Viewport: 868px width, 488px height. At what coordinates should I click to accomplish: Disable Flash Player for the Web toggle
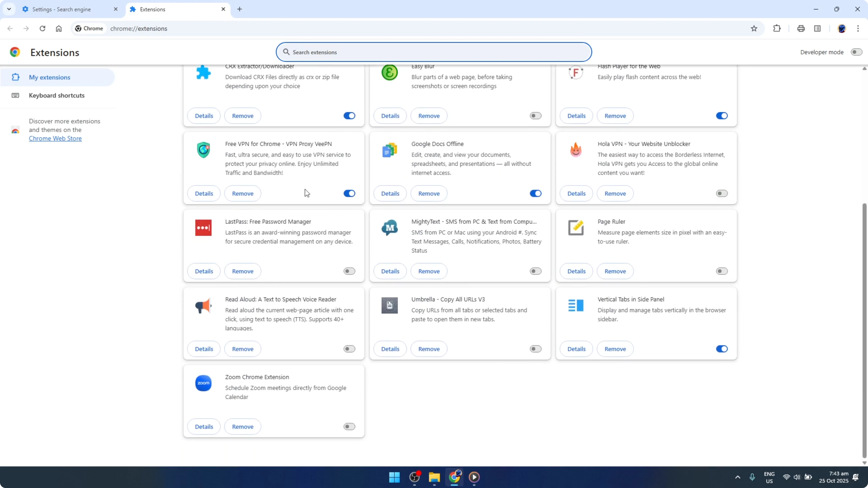click(x=722, y=116)
